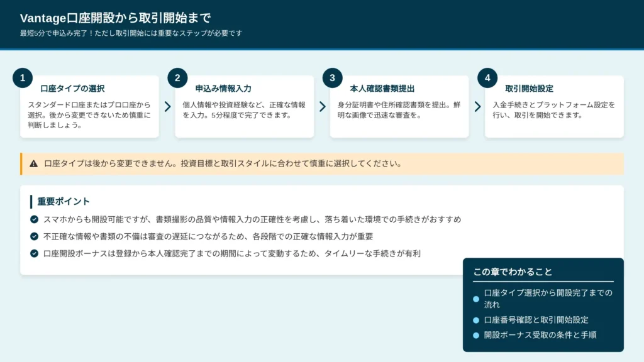This screenshot has width=644, height=362.
Task: Click the 重要ポイント section heading
Action: pos(64,202)
